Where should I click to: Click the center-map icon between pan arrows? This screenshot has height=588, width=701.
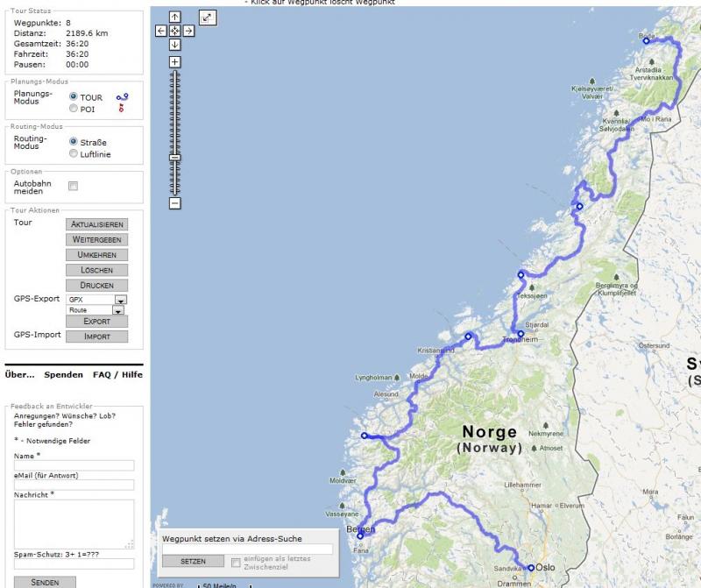(174, 31)
